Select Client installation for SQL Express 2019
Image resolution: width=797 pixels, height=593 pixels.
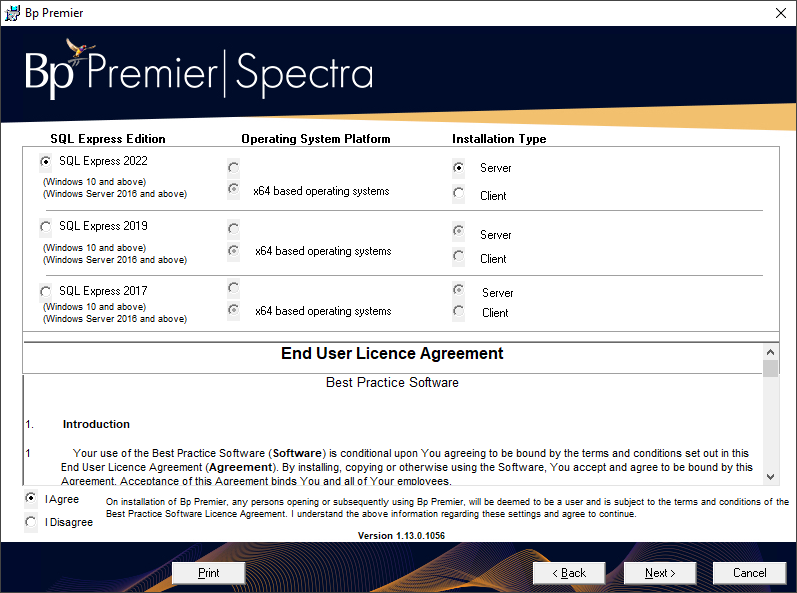click(458, 256)
